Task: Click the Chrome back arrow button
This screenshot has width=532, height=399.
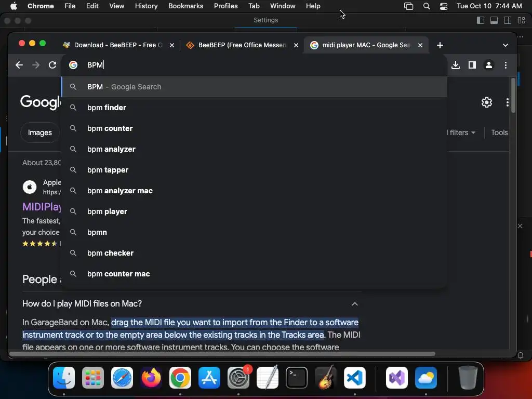Action: point(19,65)
